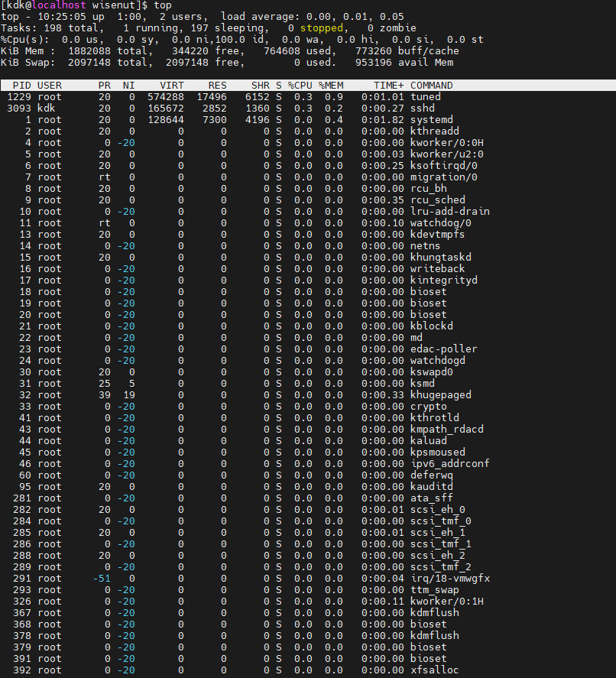This screenshot has width=616, height=678.
Task: Select the 'sshd' command of user kdk
Action: coord(423,108)
